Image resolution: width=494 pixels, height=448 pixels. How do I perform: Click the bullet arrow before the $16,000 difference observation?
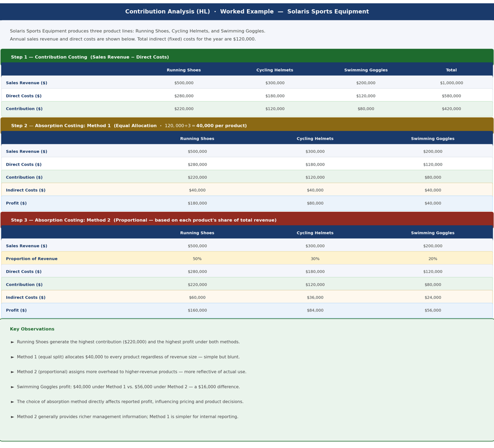coord(13,387)
